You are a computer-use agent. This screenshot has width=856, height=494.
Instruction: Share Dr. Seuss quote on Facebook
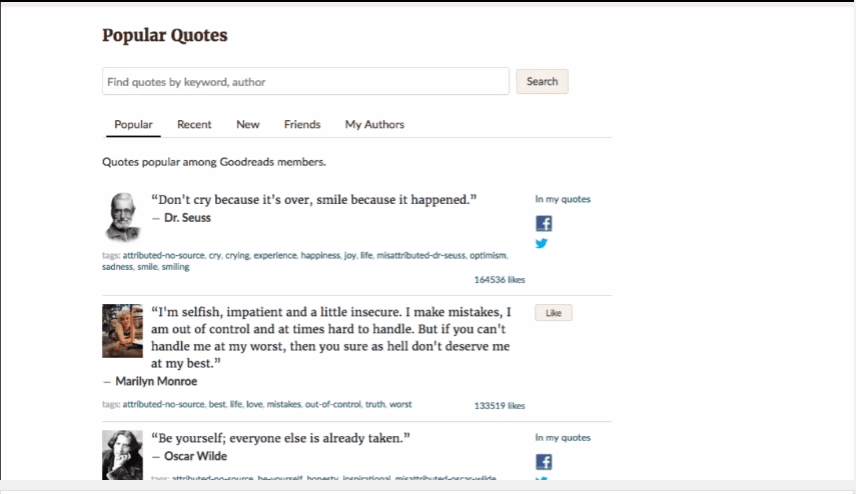(x=543, y=223)
